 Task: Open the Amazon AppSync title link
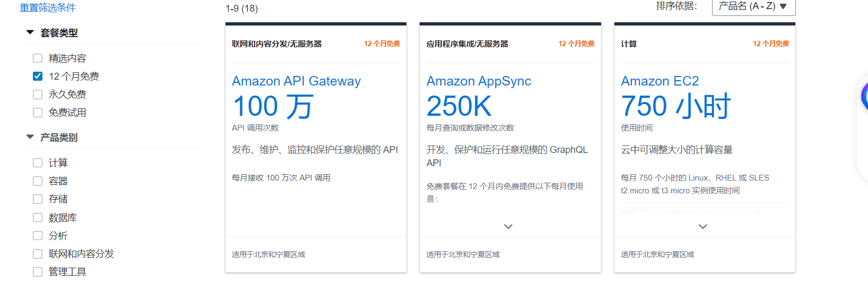pyautogui.click(x=479, y=81)
